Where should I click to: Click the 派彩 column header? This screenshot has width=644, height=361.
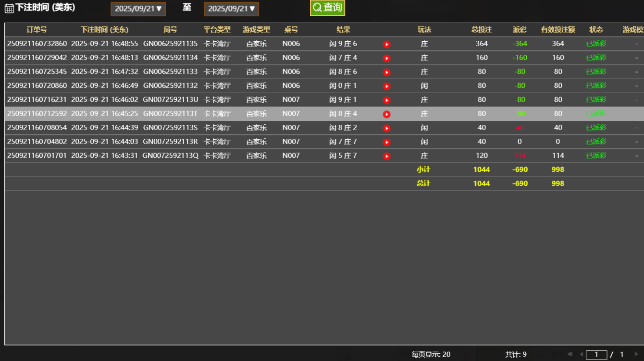point(520,30)
